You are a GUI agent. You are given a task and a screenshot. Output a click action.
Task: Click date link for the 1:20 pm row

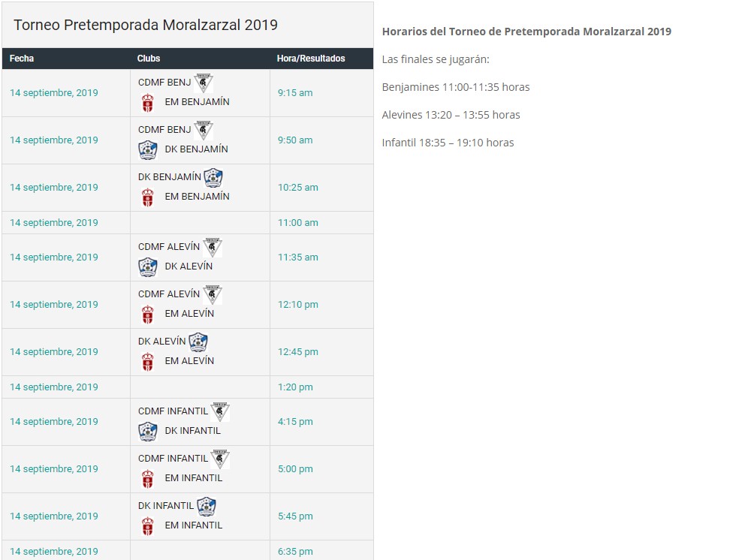tap(54, 387)
